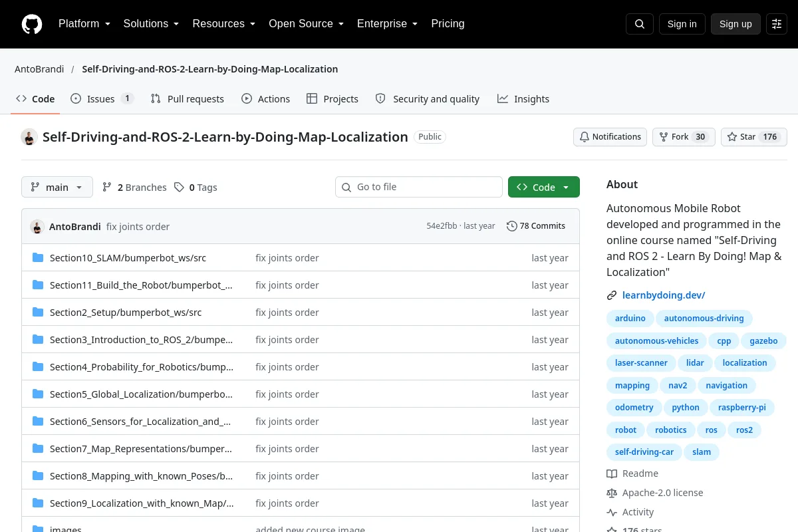Click the branch icon beside 2 Branches
The image size is (798, 532).
107,188
